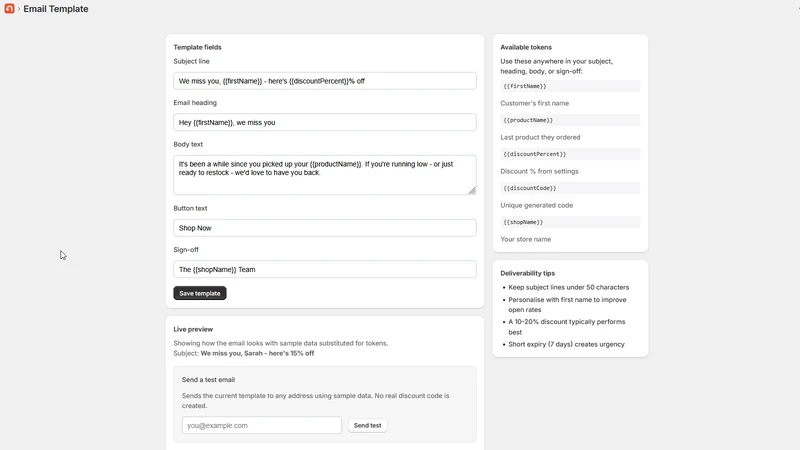Click the 'Showing how the email looks' note

[x=281, y=343]
